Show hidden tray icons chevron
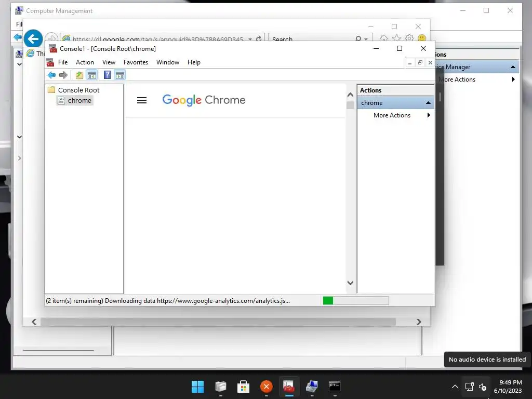The image size is (532, 399). tap(455, 387)
